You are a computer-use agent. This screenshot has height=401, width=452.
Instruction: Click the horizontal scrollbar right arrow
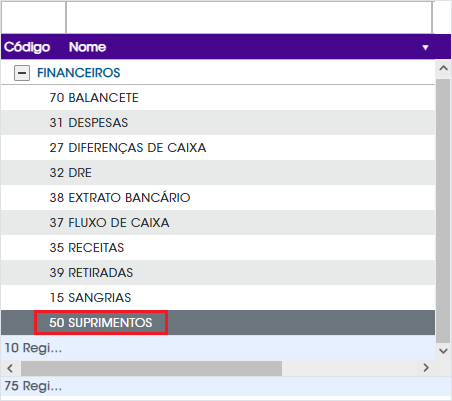(x=426, y=368)
